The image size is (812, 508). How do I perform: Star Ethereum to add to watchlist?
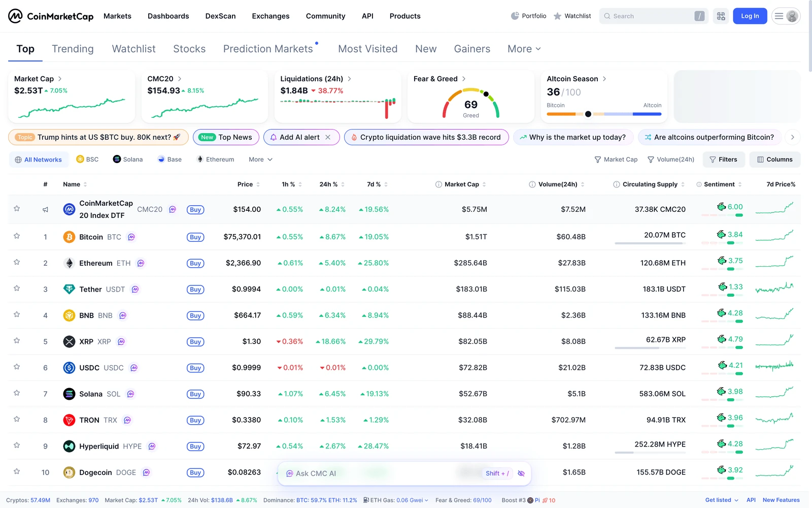(x=17, y=262)
